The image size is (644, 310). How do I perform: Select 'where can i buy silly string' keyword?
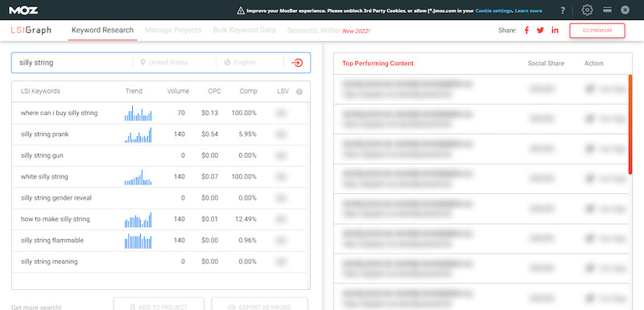click(x=59, y=113)
